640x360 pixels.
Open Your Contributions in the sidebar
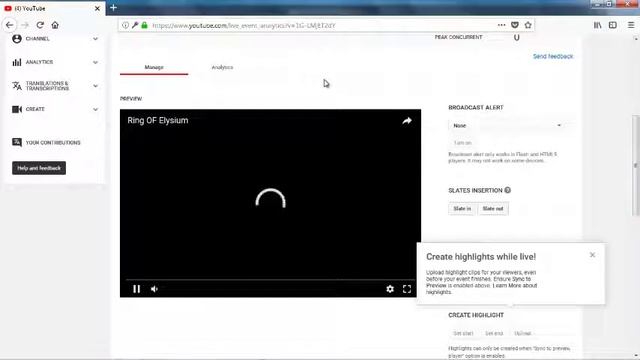point(46,142)
